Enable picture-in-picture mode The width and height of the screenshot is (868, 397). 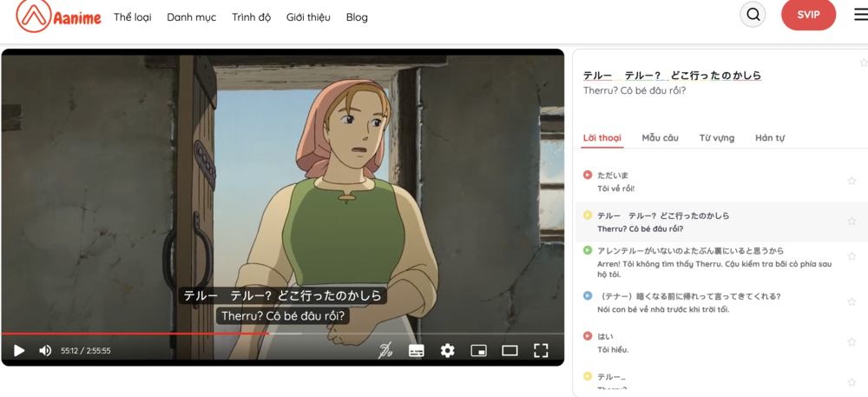(478, 350)
